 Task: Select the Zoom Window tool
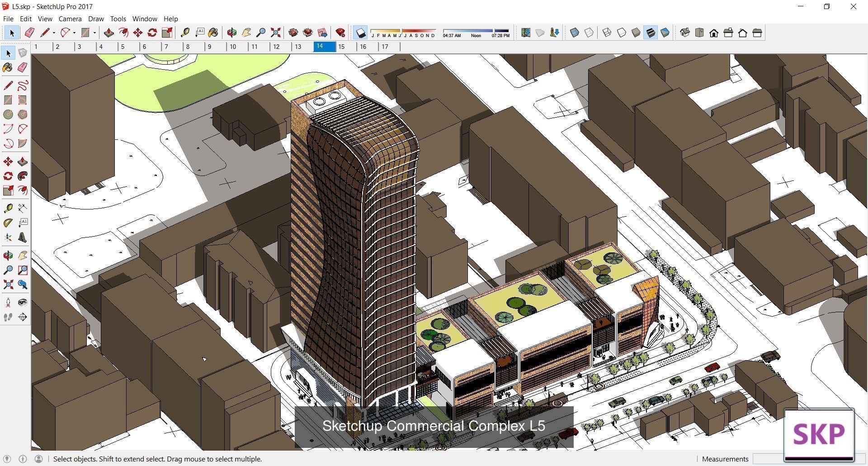(x=23, y=270)
